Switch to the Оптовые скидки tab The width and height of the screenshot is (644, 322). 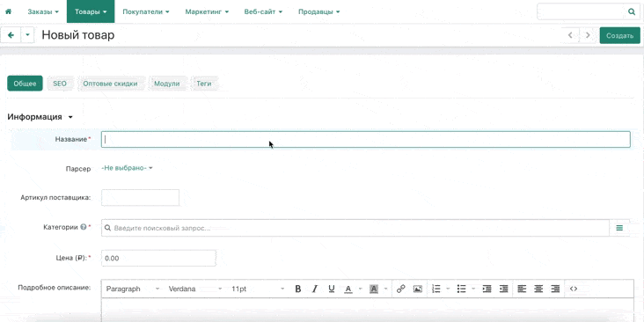pos(110,84)
